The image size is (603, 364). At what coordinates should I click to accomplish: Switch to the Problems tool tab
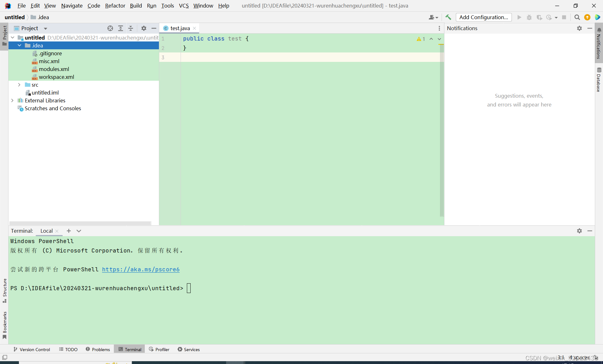[x=98, y=349]
